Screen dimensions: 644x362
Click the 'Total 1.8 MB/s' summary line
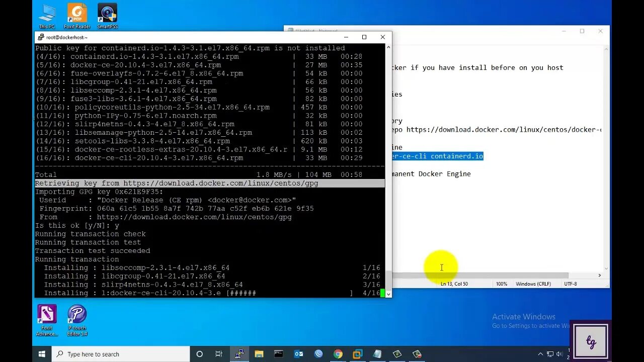point(199,175)
